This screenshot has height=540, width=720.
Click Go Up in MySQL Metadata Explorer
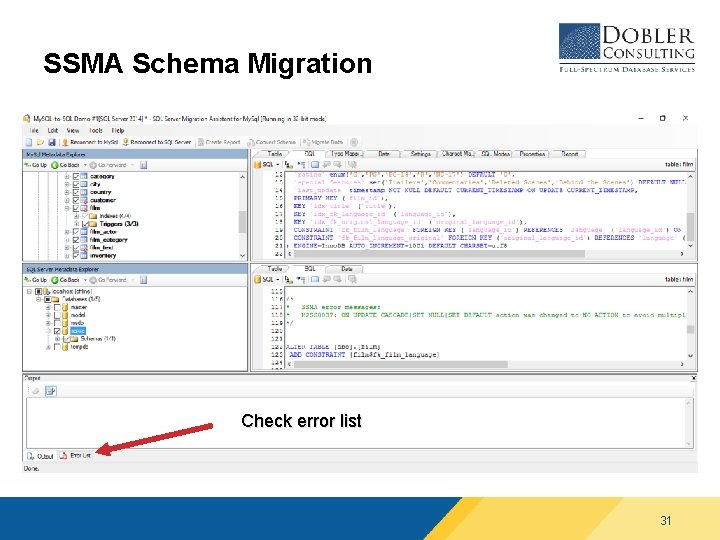point(36,165)
